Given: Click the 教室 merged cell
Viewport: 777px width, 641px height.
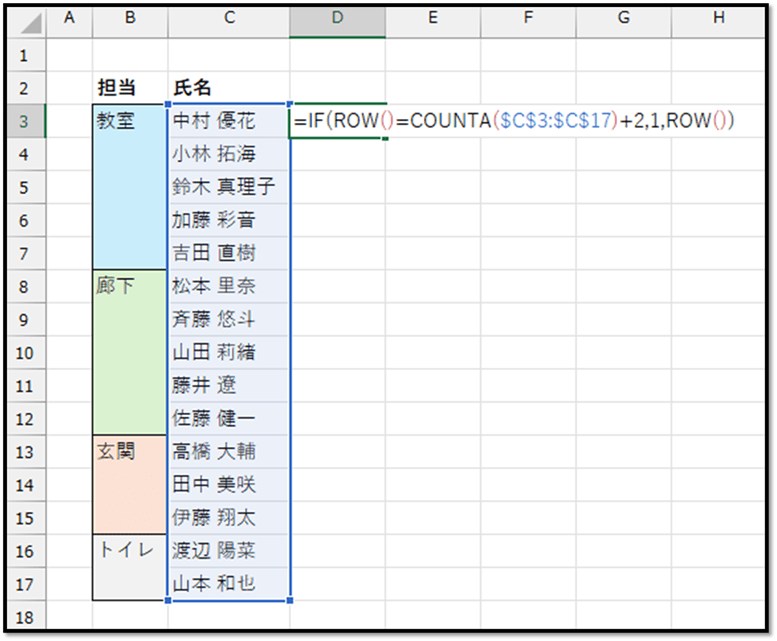Looking at the screenshot, I should click(x=130, y=186).
